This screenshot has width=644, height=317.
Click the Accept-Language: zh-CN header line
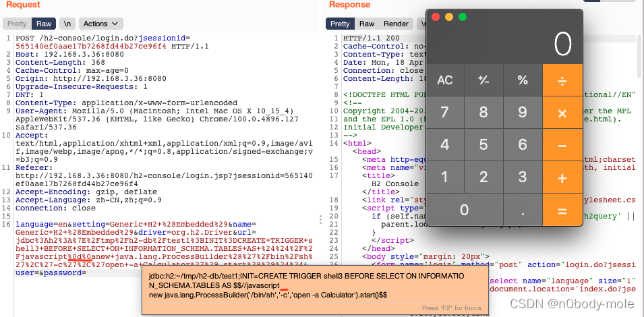(x=88, y=200)
